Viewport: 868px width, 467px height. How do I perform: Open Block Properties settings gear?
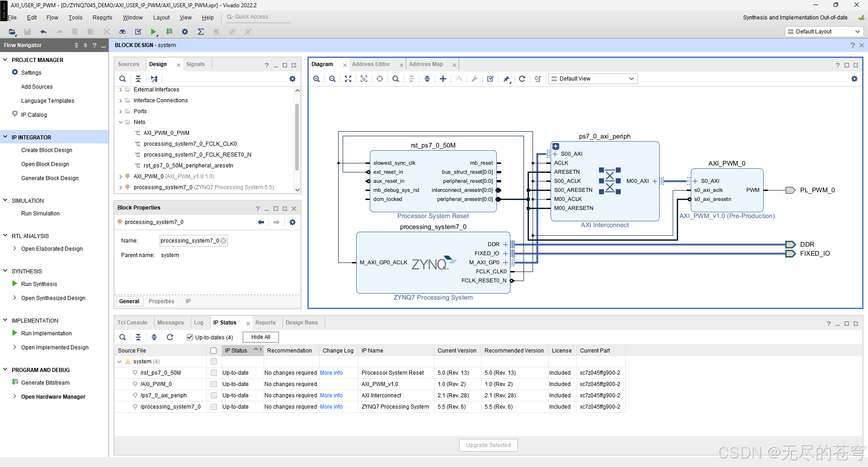pos(292,222)
